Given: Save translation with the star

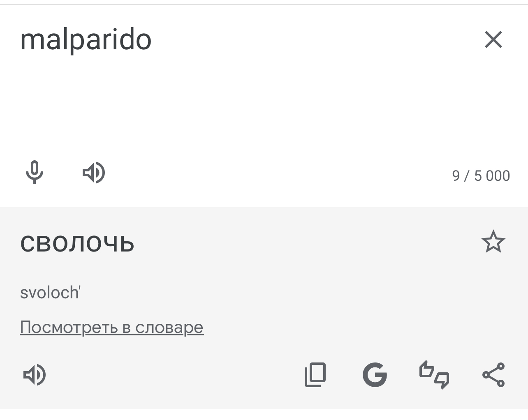Looking at the screenshot, I should pyautogui.click(x=493, y=242).
